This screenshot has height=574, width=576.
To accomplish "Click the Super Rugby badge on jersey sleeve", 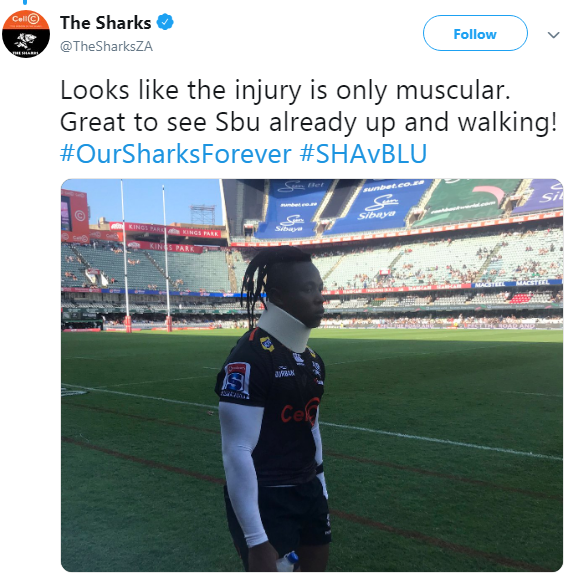I will (237, 379).
